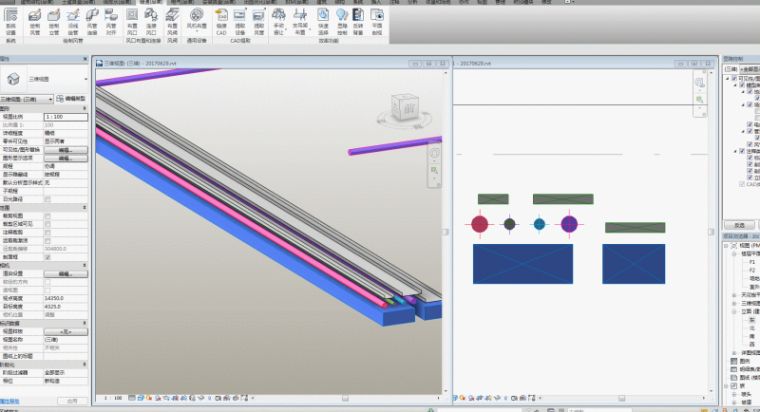Viewport: 760px width, 412px height.
Task: Click the 3D view vertical scrollbar
Action: (x=445, y=232)
